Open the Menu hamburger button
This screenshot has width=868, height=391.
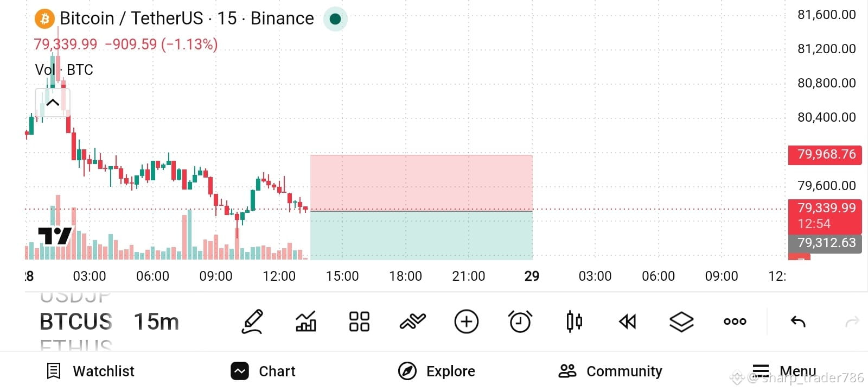(x=784, y=371)
